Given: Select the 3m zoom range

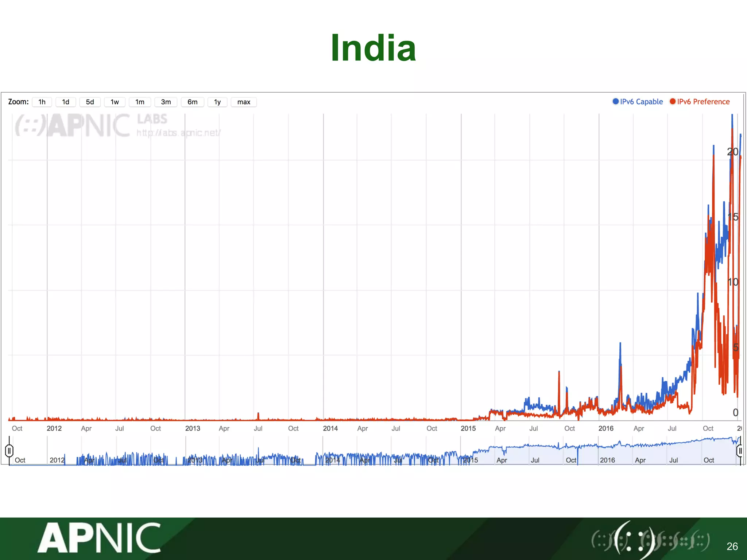Looking at the screenshot, I should [166, 102].
